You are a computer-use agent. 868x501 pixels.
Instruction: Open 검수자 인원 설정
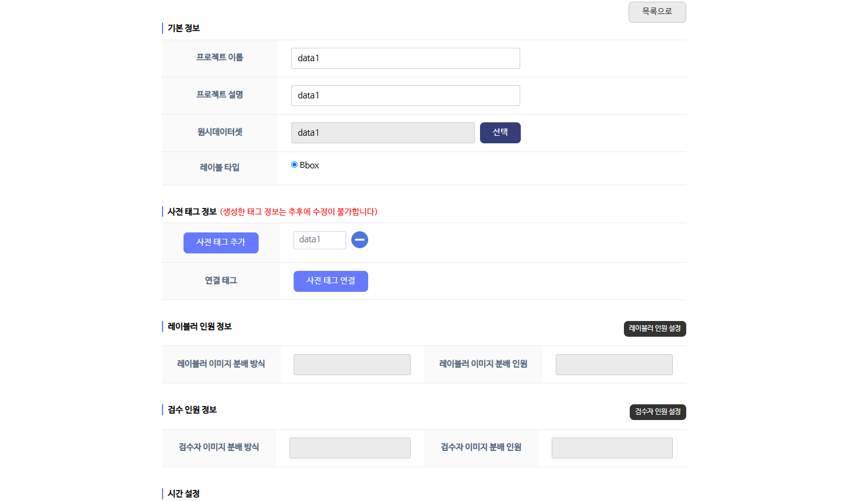click(657, 412)
